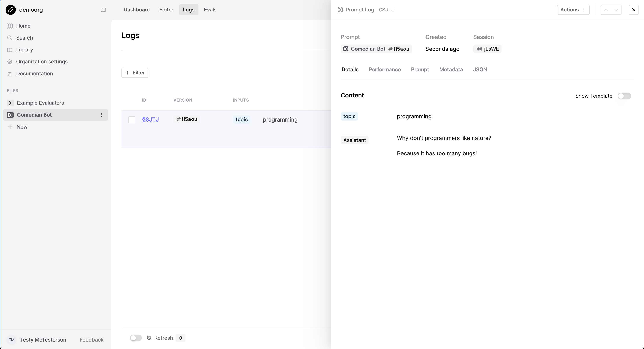644x349 pixels.
Task: Navigate to next log using down chevron
Action: (616, 10)
